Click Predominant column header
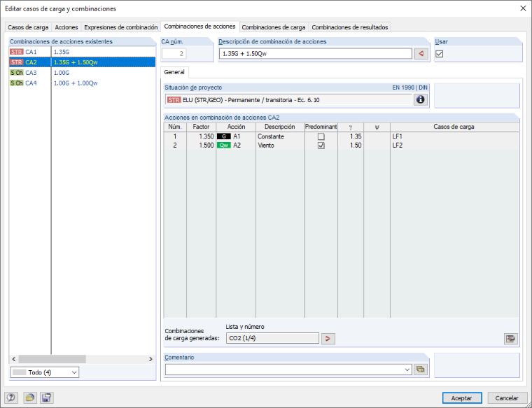Image resolution: width=532 pixels, height=408 pixels. (321, 127)
